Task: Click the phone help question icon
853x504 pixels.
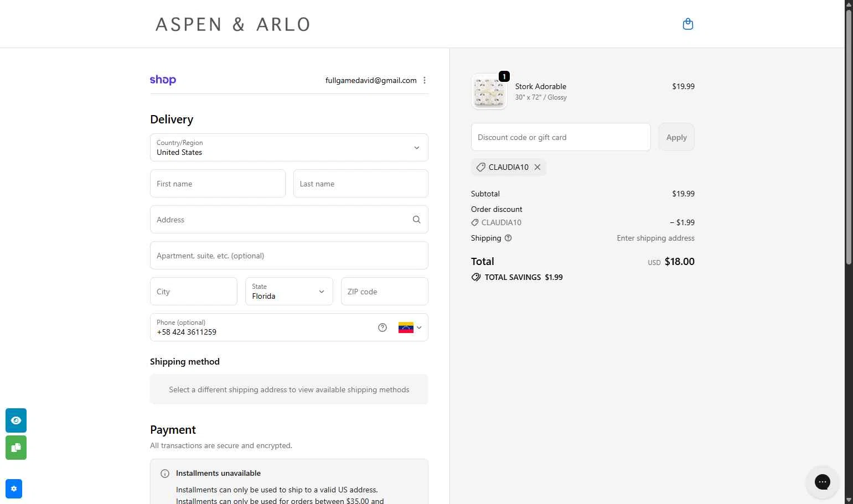Action: click(382, 328)
